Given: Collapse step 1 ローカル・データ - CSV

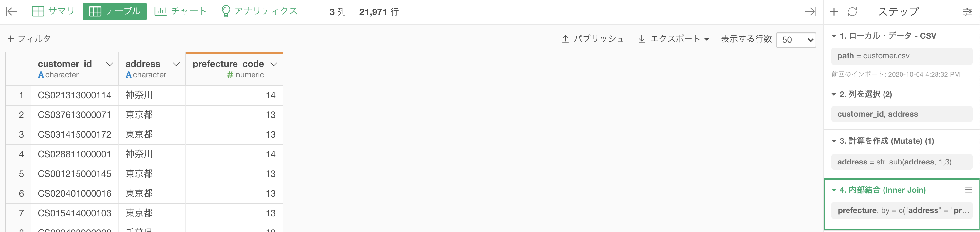Looking at the screenshot, I should pos(833,36).
